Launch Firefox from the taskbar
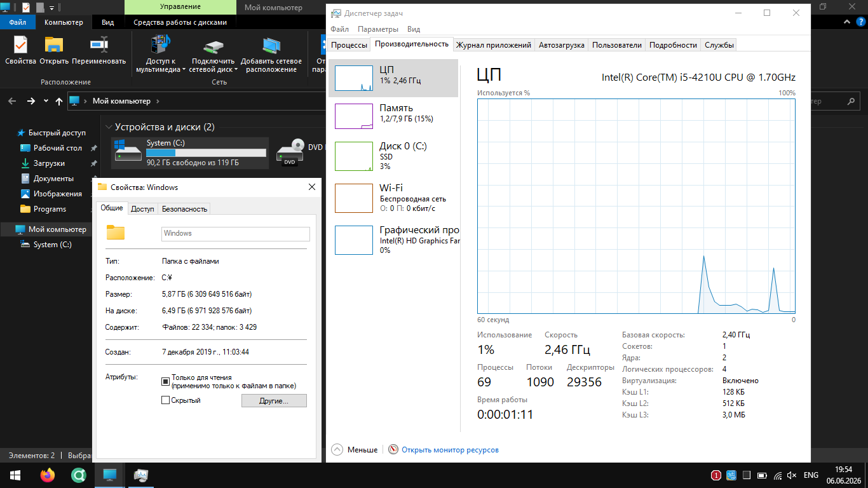 [47, 475]
